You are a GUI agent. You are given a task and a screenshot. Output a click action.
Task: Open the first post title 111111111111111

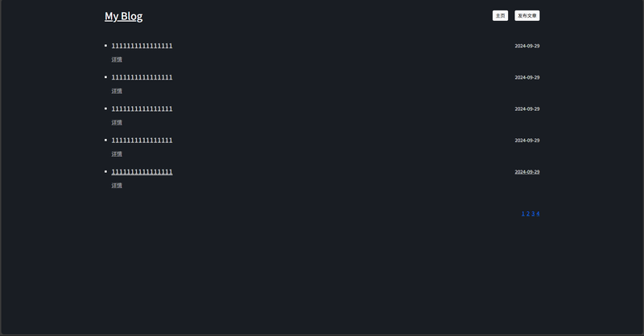point(142,46)
